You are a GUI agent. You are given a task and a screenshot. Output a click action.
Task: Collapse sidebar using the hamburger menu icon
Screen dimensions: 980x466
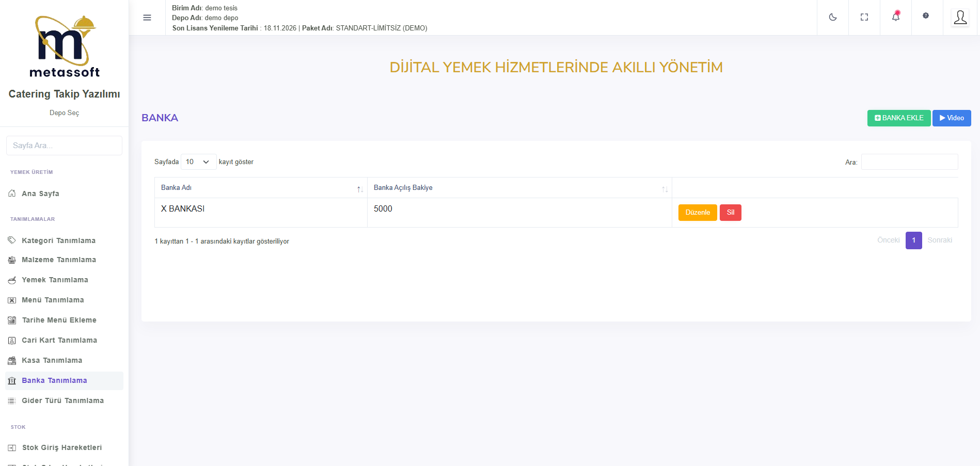pos(147,18)
